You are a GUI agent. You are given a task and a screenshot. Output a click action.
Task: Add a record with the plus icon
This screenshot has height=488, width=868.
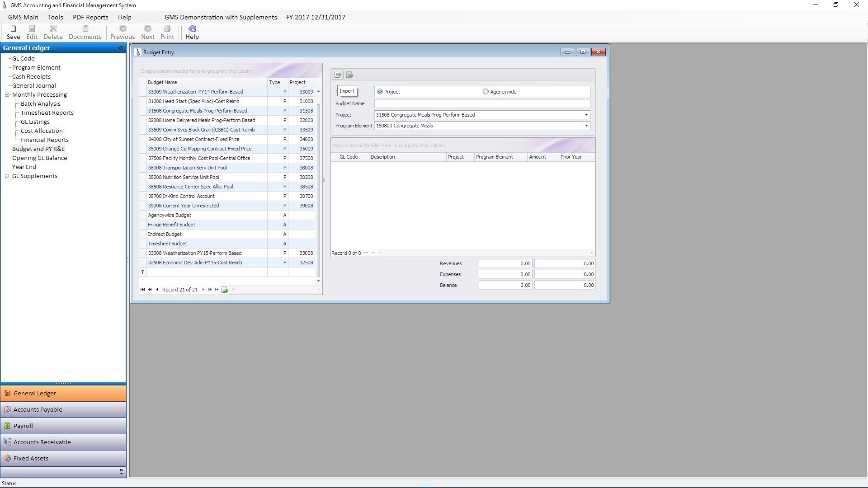click(x=366, y=253)
